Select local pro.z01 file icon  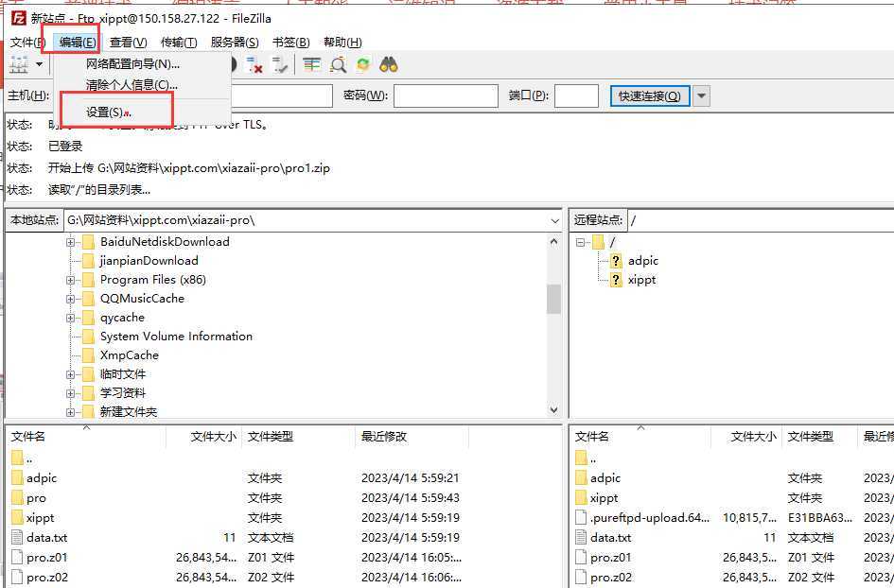(x=17, y=557)
